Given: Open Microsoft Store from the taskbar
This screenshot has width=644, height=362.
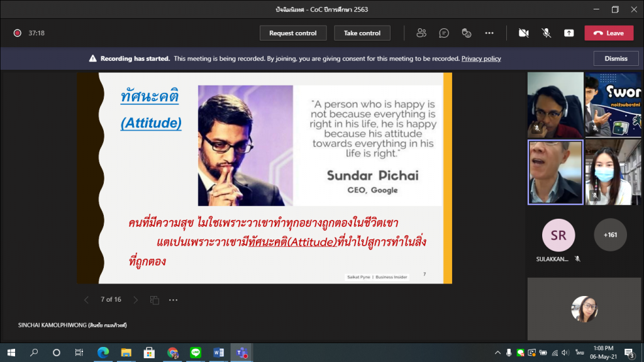Looking at the screenshot, I should (149, 353).
